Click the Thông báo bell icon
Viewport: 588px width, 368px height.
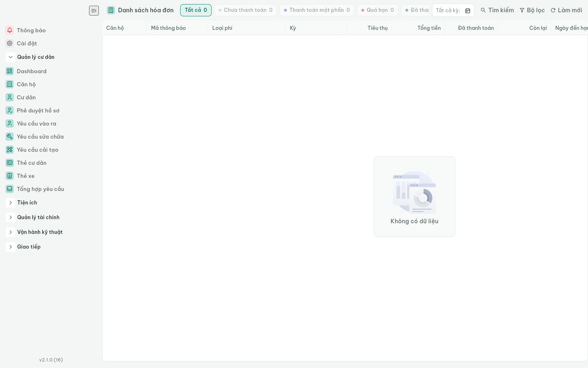(10, 30)
